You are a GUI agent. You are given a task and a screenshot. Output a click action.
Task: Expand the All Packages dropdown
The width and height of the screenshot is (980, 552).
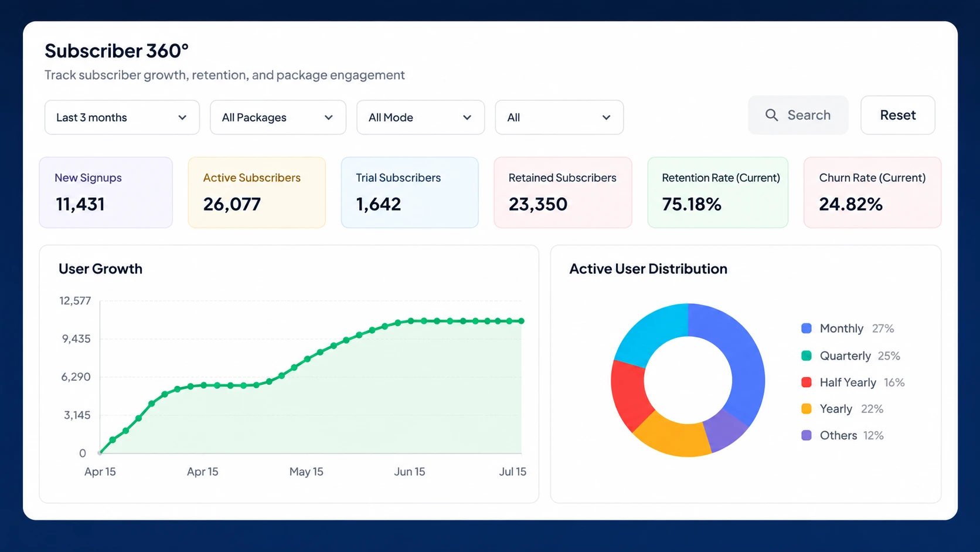[x=278, y=117]
